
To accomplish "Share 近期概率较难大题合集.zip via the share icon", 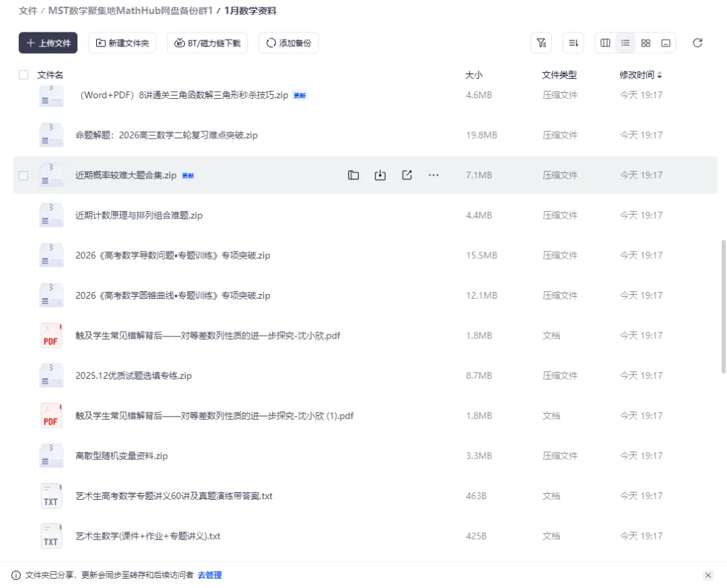I will (x=407, y=175).
